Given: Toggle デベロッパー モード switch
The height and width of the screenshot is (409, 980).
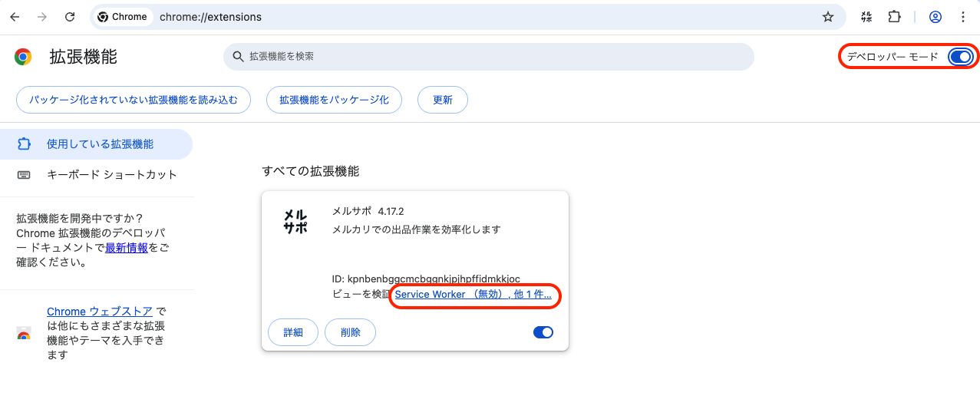Looking at the screenshot, I should point(959,57).
